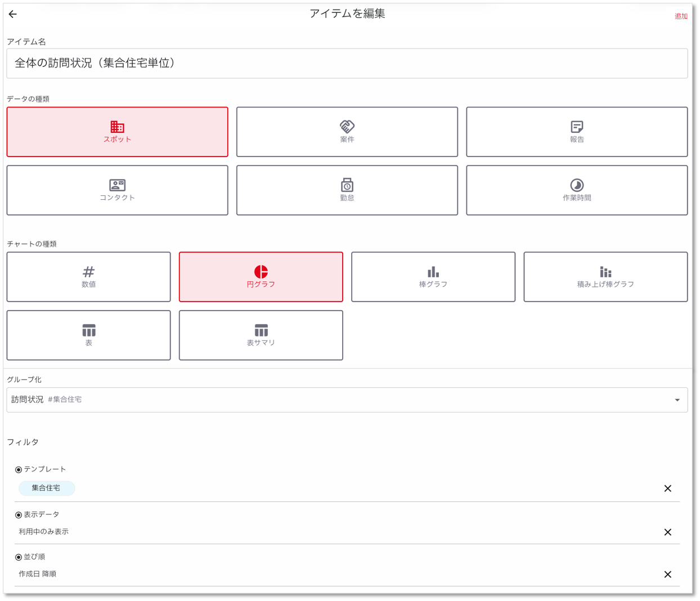The height and width of the screenshot is (601, 700).
Task: Click the アイテム名 text input field
Action: (347, 64)
